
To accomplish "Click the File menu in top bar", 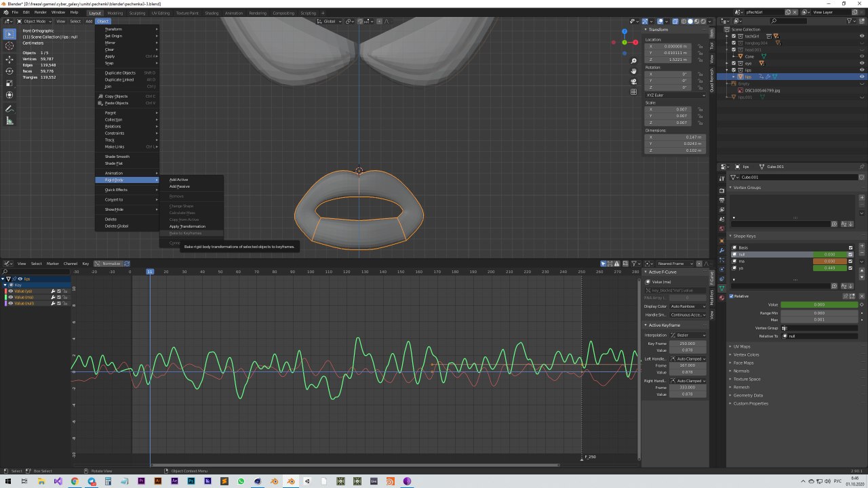I will [x=15, y=13].
